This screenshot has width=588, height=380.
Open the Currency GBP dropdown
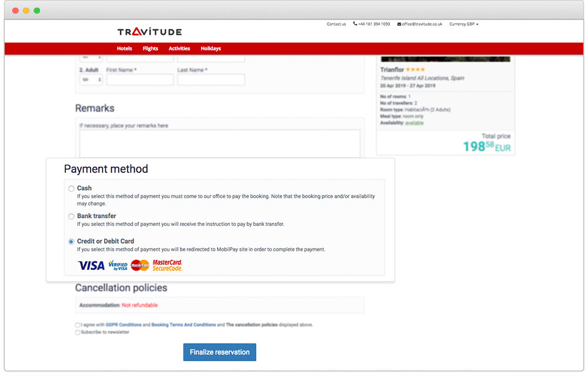(464, 24)
